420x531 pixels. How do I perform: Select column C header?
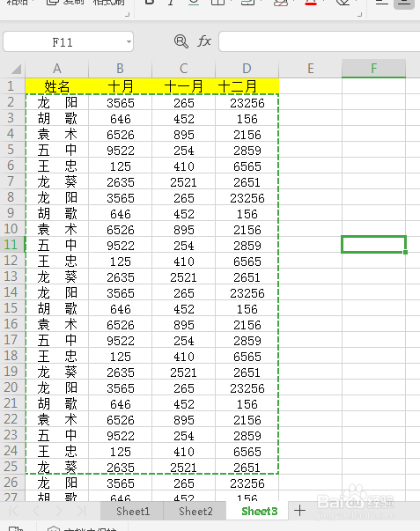tap(183, 69)
